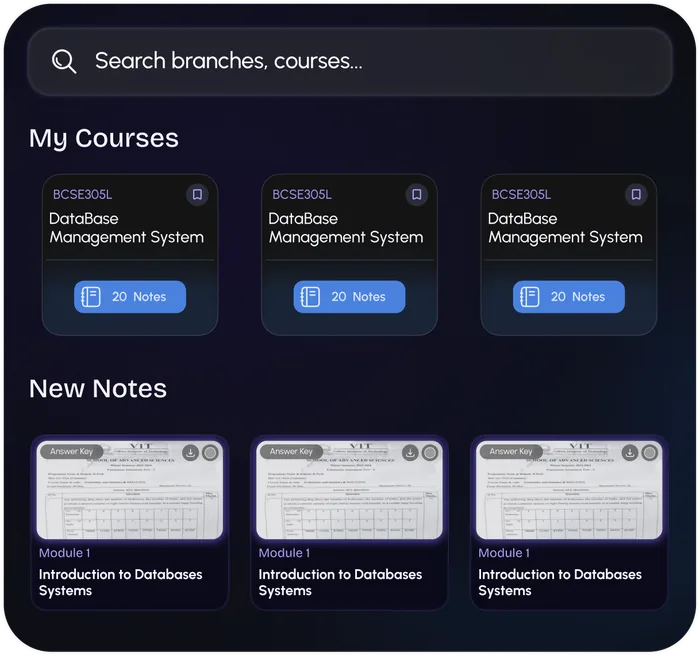Screen dimensions: 700x656
Task: Toggle the select circle on the middle note card
Action: [x=430, y=453]
